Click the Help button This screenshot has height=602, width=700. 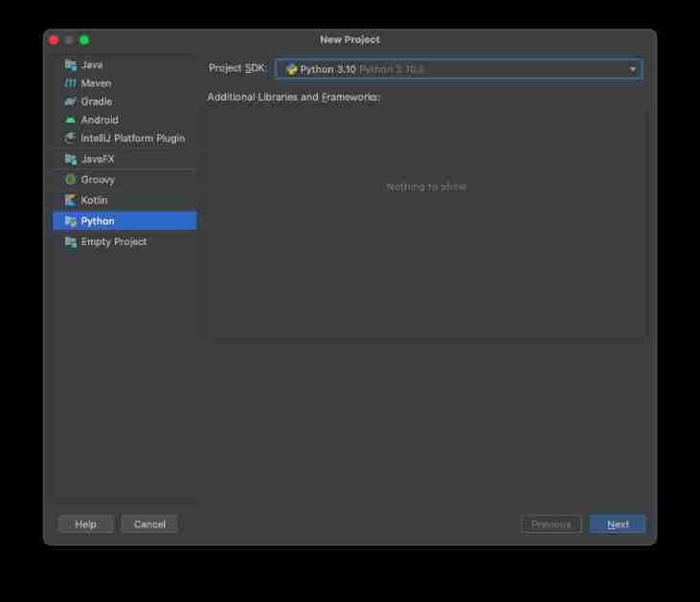click(86, 524)
